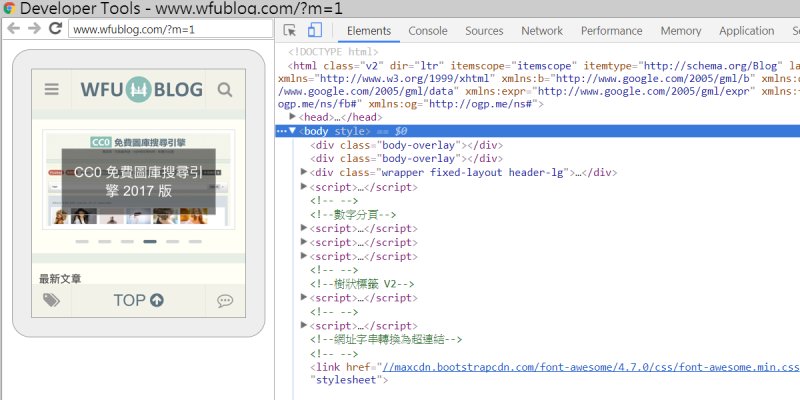
Task: Select the 數字分頁 comment line
Action: coord(353,214)
